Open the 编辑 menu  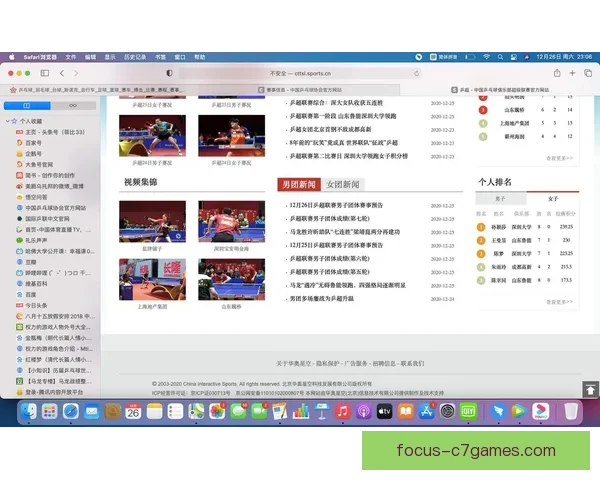[90, 57]
